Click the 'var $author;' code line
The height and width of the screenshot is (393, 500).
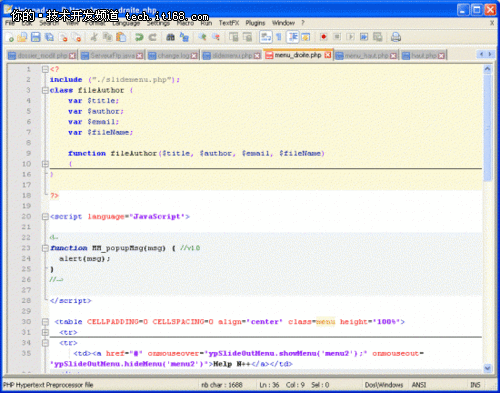click(96, 111)
